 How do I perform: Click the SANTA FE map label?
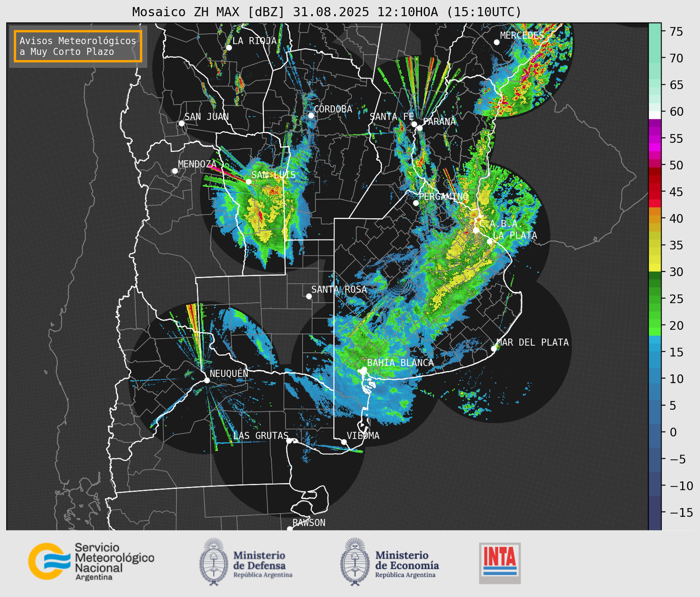click(392, 117)
